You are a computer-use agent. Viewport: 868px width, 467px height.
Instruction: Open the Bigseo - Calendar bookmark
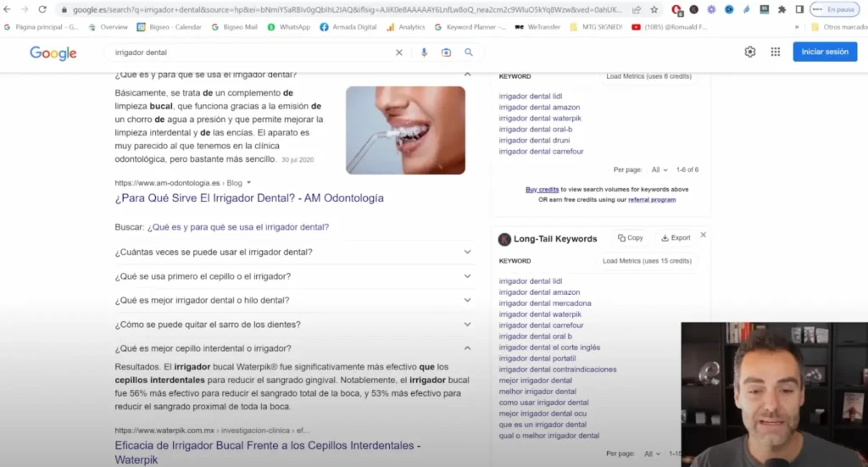point(169,26)
